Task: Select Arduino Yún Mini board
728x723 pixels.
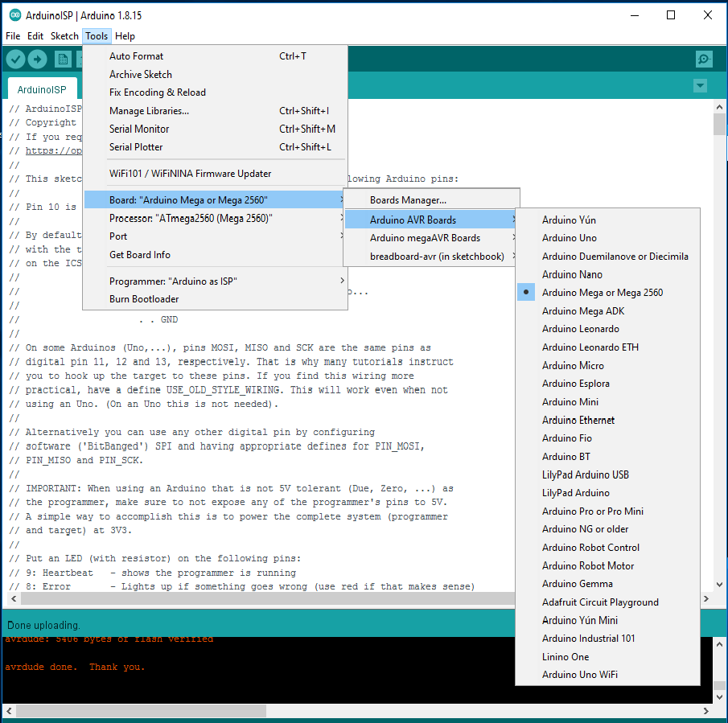Action: tap(608, 620)
